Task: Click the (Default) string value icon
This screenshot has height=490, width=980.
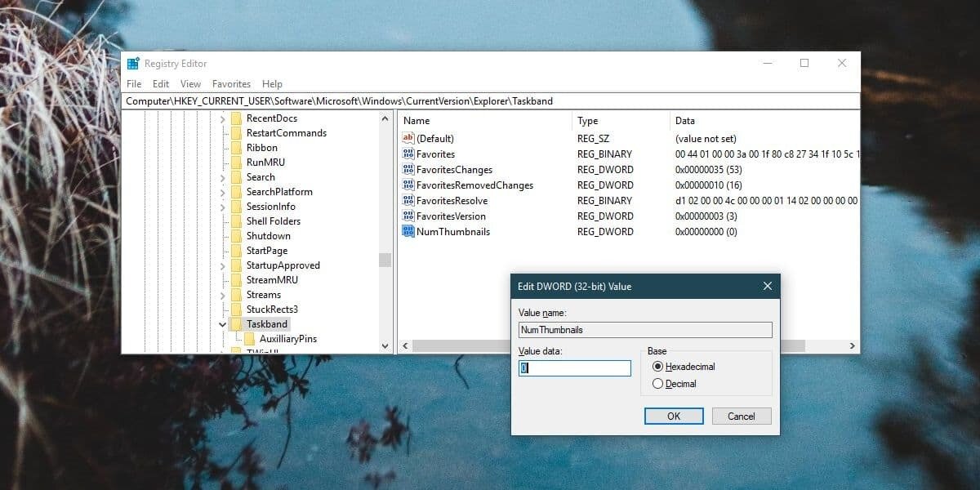Action: click(408, 139)
